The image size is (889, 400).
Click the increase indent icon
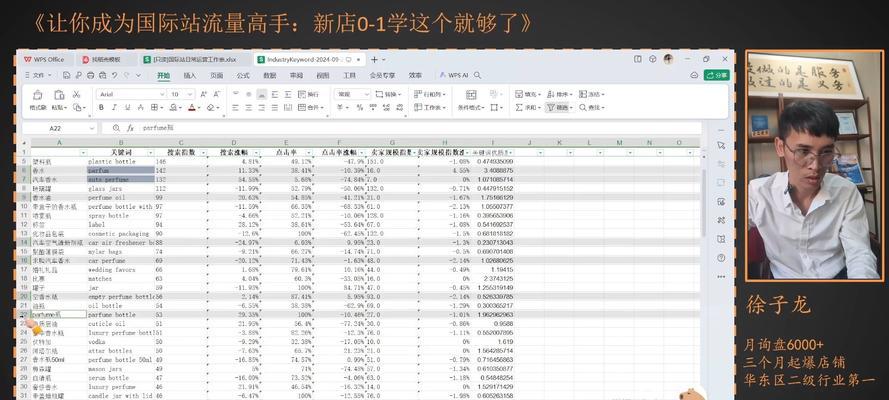(287, 94)
